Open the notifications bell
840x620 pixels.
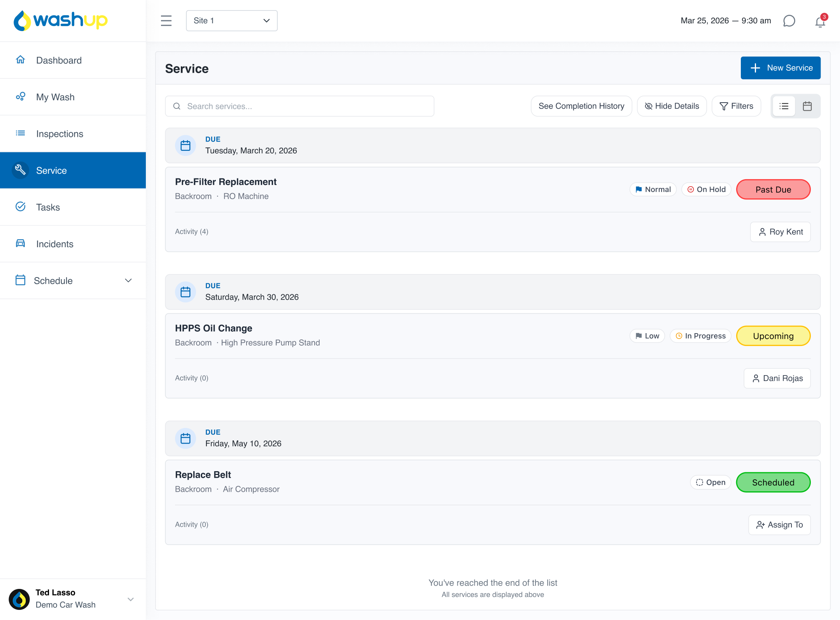pos(820,21)
